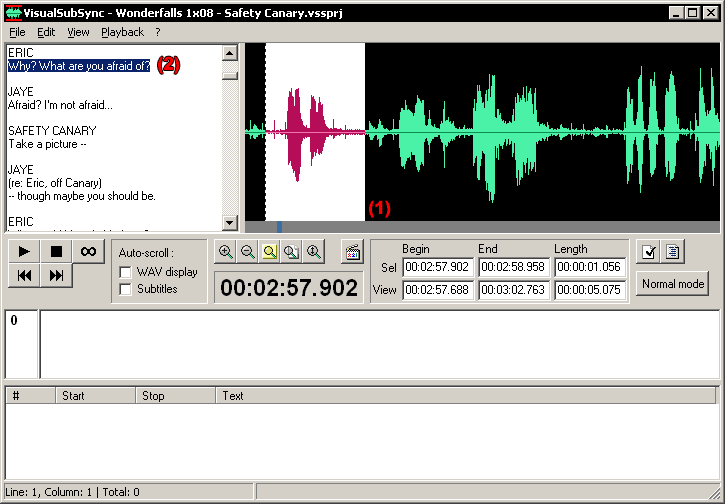
Task: Click the line '-- though maybe you should be.'
Action: [82, 196]
